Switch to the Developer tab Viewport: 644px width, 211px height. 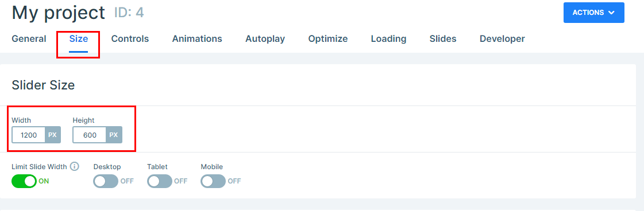tap(502, 39)
